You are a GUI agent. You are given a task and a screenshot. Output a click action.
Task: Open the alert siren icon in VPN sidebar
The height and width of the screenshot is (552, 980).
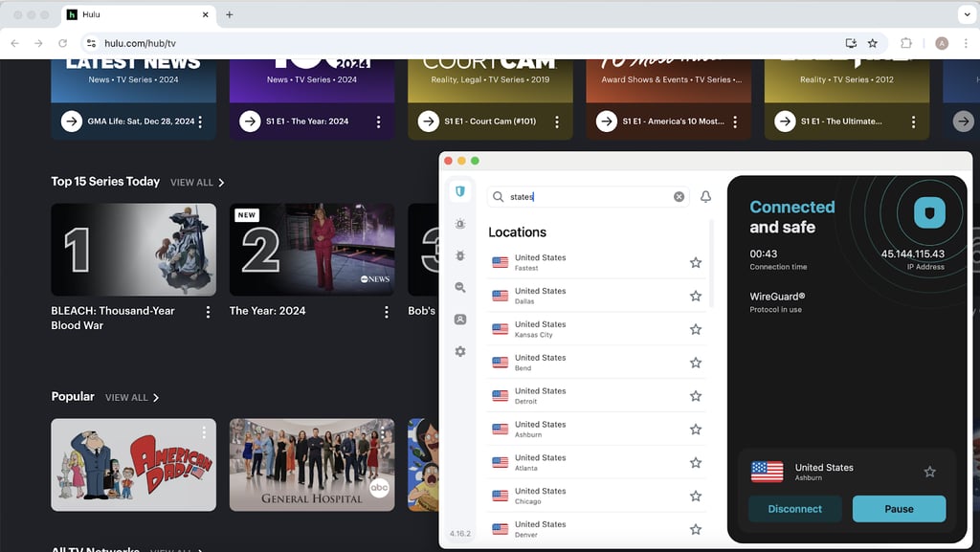pyautogui.click(x=460, y=224)
